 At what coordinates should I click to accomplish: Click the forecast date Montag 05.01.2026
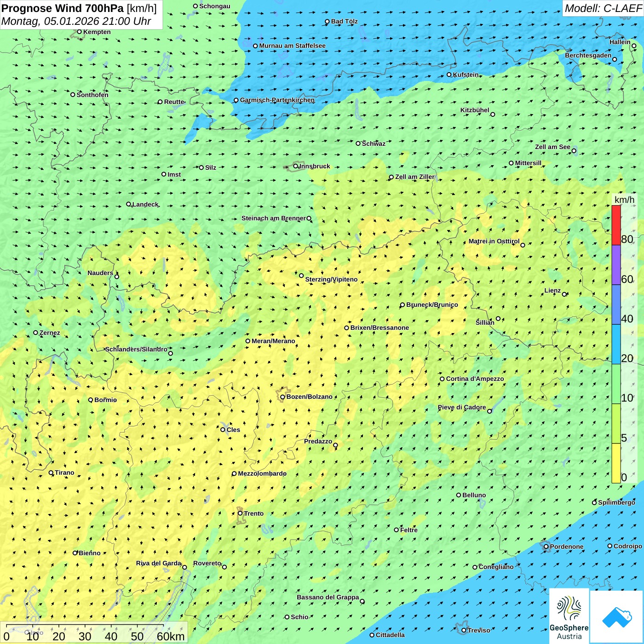pos(76,21)
